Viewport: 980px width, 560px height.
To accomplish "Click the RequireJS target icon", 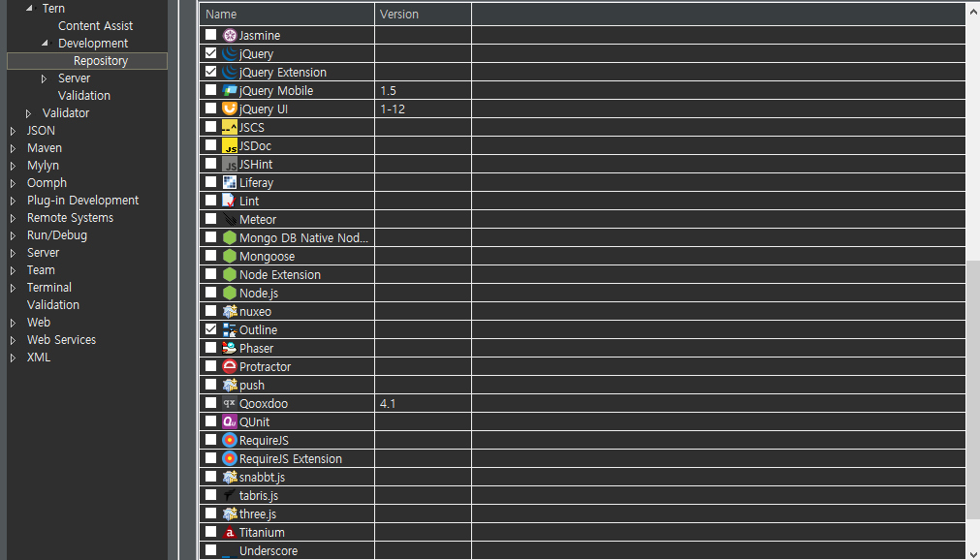I will coord(230,441).
